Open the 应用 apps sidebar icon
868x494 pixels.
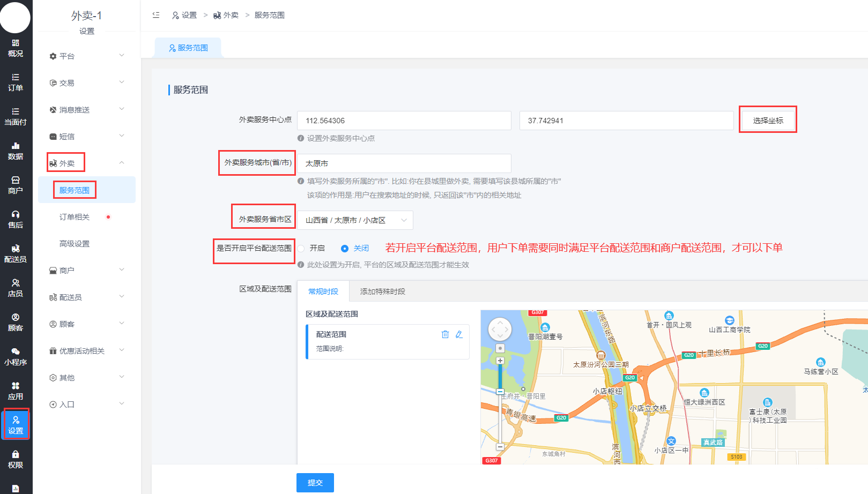tap(16, 391)
